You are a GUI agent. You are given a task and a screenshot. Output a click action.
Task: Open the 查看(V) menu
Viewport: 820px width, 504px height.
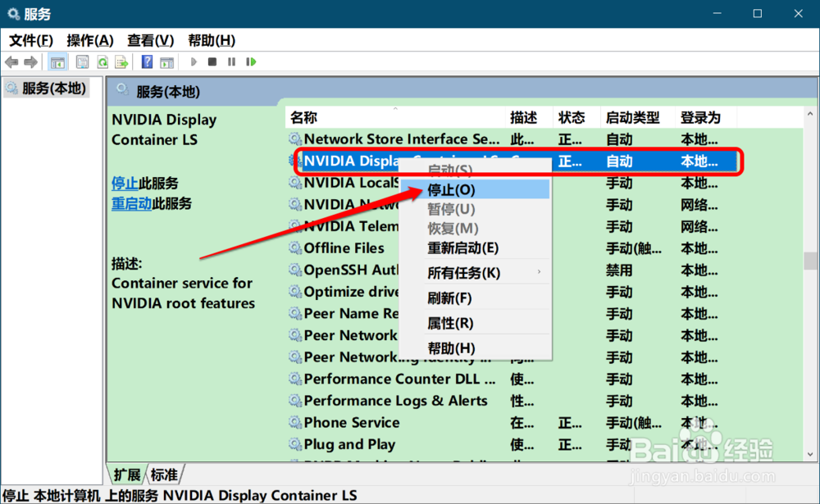[151, 40]
